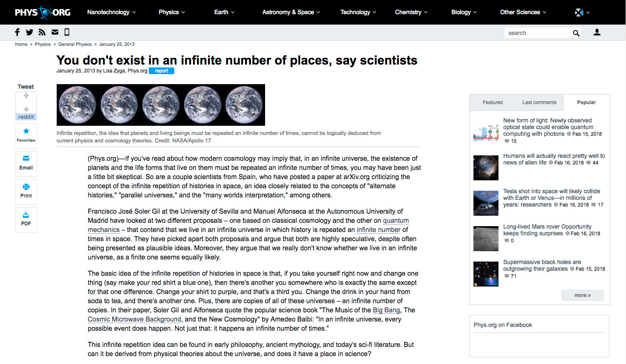Click into the search input field

538,33
